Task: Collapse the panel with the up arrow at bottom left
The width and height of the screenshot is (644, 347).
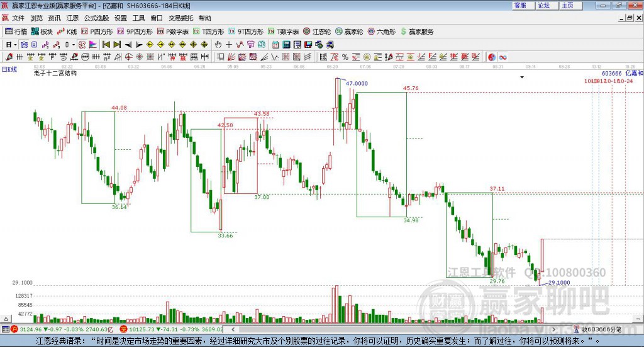Action: 6,319
